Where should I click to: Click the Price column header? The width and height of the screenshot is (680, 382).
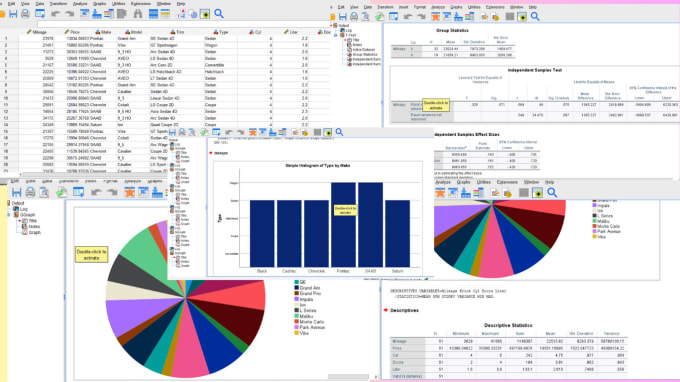click(x=72, y=32)
